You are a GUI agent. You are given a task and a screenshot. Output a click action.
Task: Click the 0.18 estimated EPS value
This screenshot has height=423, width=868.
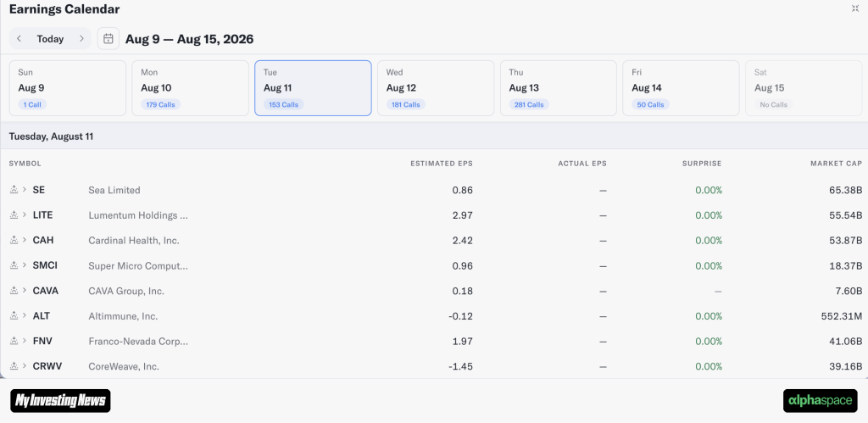463,291
